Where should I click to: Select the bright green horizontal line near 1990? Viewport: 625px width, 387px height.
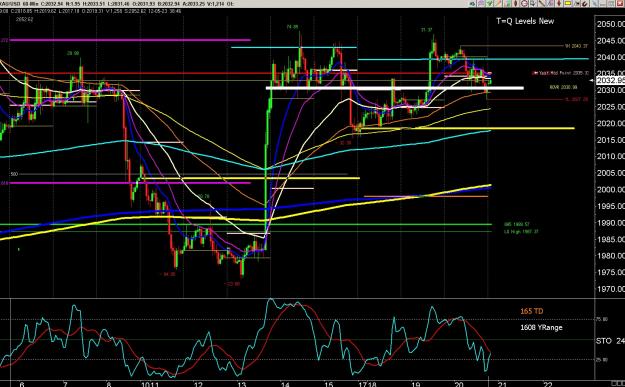(246, 224)
